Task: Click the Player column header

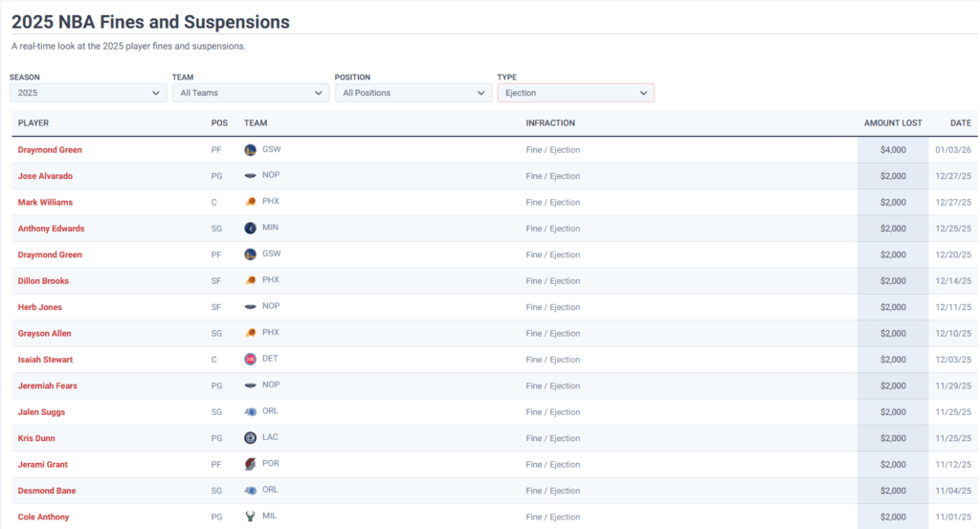Action: click(x=33, y=123)
